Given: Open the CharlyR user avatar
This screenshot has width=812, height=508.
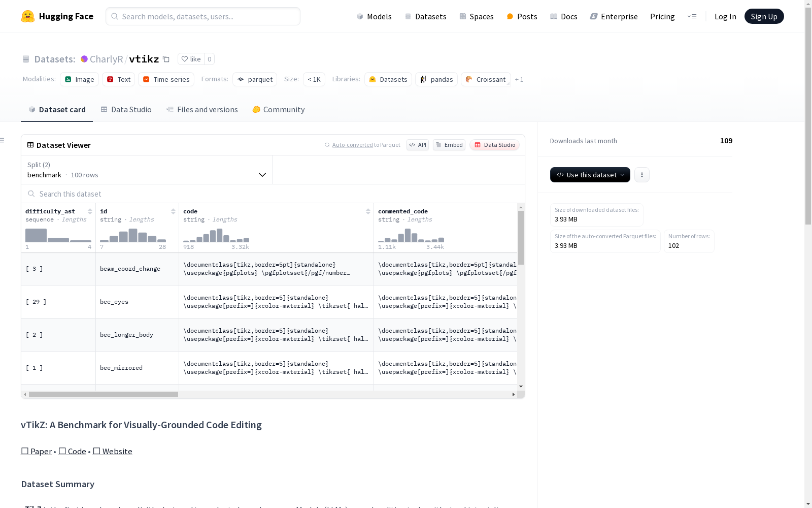Looking at the screenshot, I should [x=84, y=59].
